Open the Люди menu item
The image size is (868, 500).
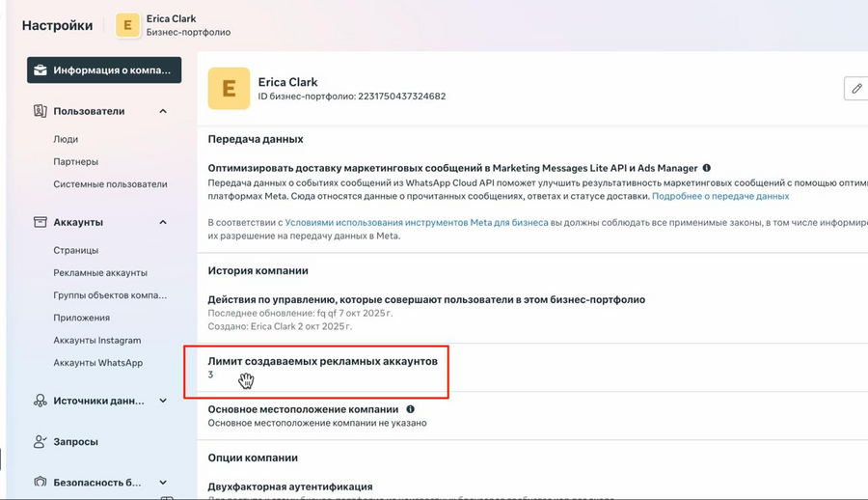click(66, 139)
